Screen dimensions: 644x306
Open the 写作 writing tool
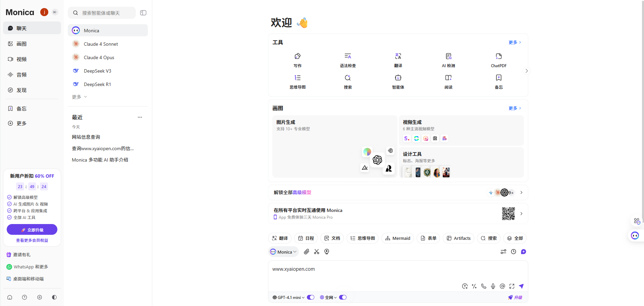[x=298, y=60]
